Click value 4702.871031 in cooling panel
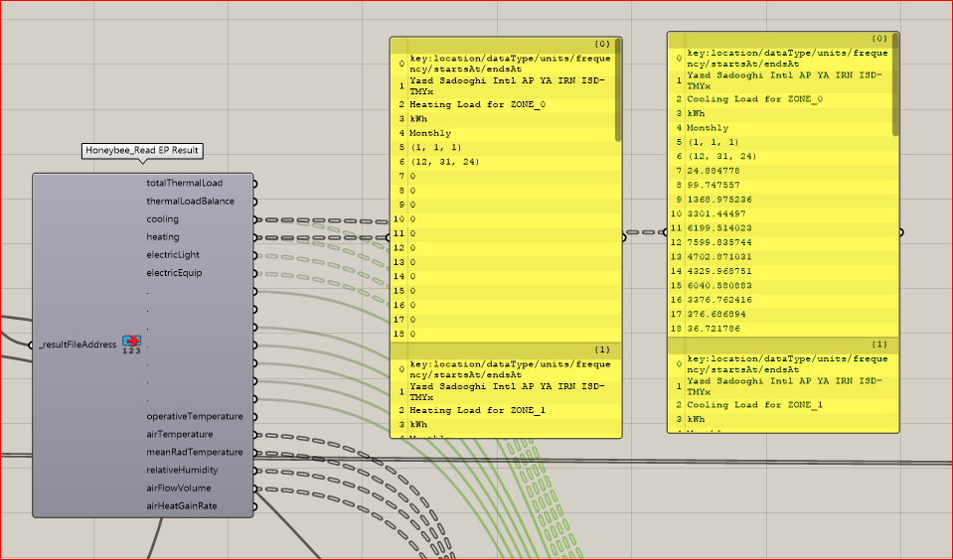The width and height of the screenshot is (953, 560). tap(719, 257)
